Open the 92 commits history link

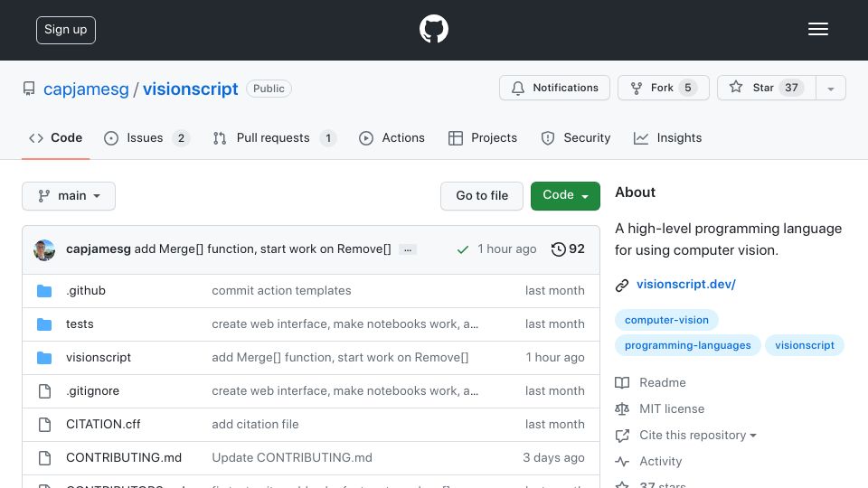click(x=568, y=249)
